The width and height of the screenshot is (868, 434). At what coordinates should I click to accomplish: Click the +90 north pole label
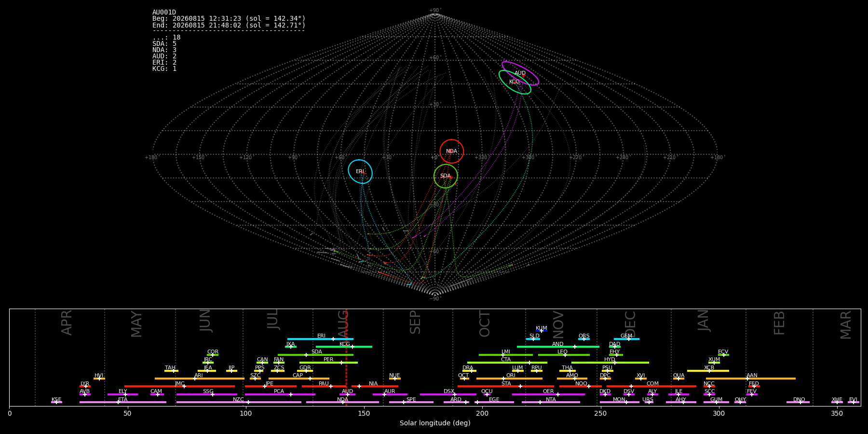[434, 11]
